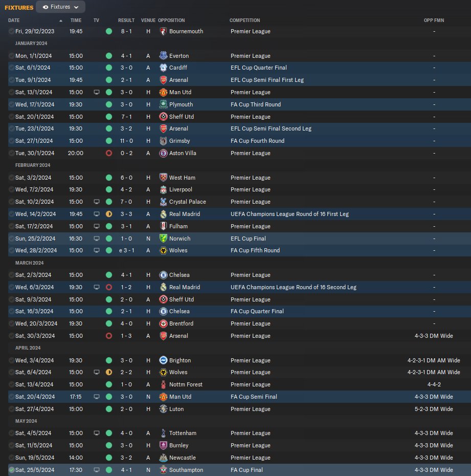Open the UEFA Champions League Round of 16 Second Leg link
The width and height of the screenshot is (471, 476).
click(x=293, y=287)
